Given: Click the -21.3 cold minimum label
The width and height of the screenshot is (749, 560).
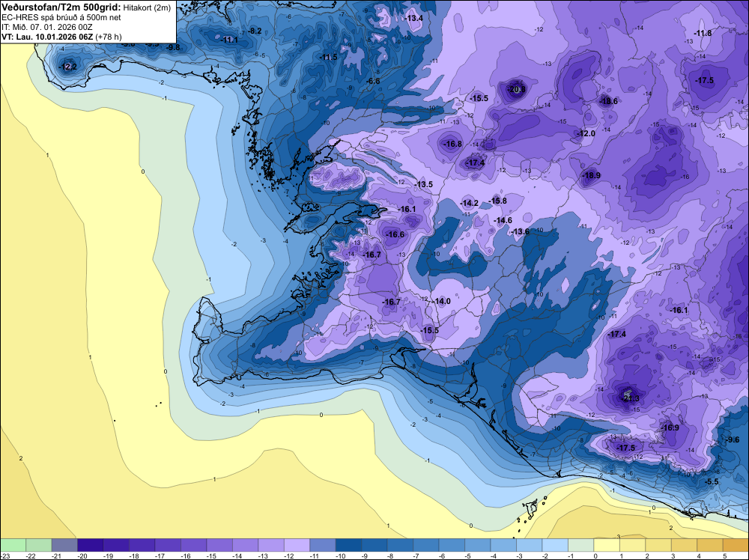Looking at the screenshot, I should [631, 398].
